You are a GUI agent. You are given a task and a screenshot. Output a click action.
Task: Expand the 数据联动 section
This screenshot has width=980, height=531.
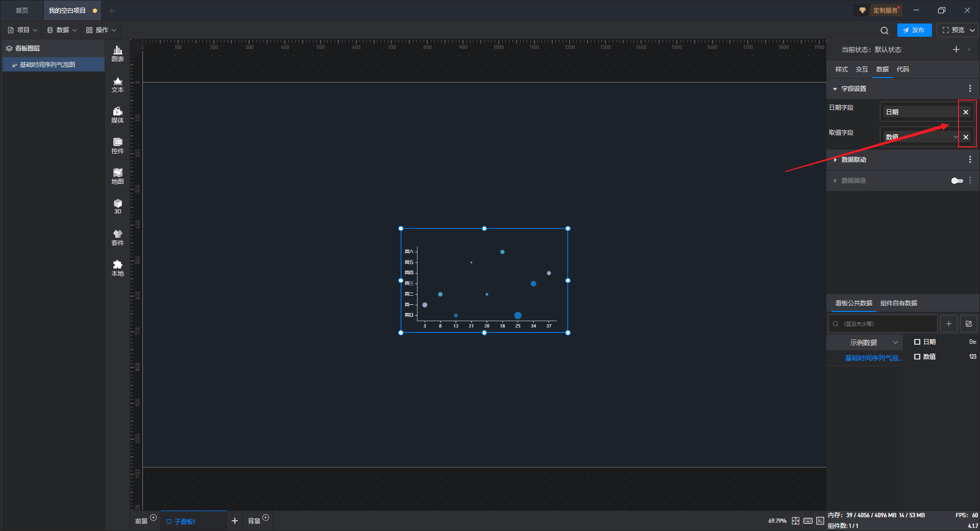pyautogui.click(x=835, y=160)
